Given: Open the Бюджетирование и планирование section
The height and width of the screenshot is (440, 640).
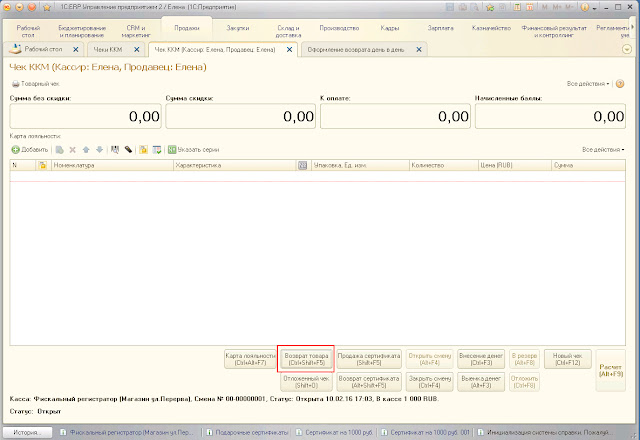Looking at the screenshot, I should tap(82, 31).
